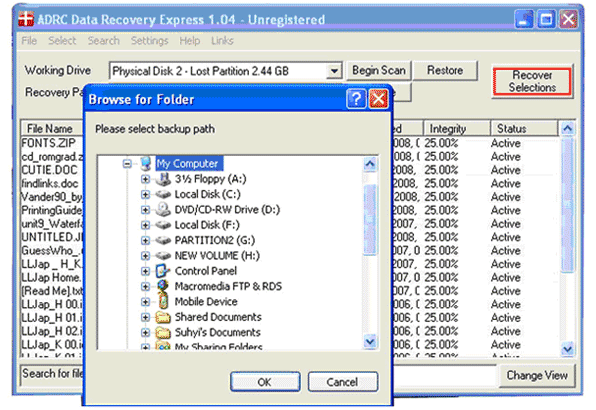Click folder tree scrollbar down arrow
This screenshot has width=596, height=410.
(370, 341)
